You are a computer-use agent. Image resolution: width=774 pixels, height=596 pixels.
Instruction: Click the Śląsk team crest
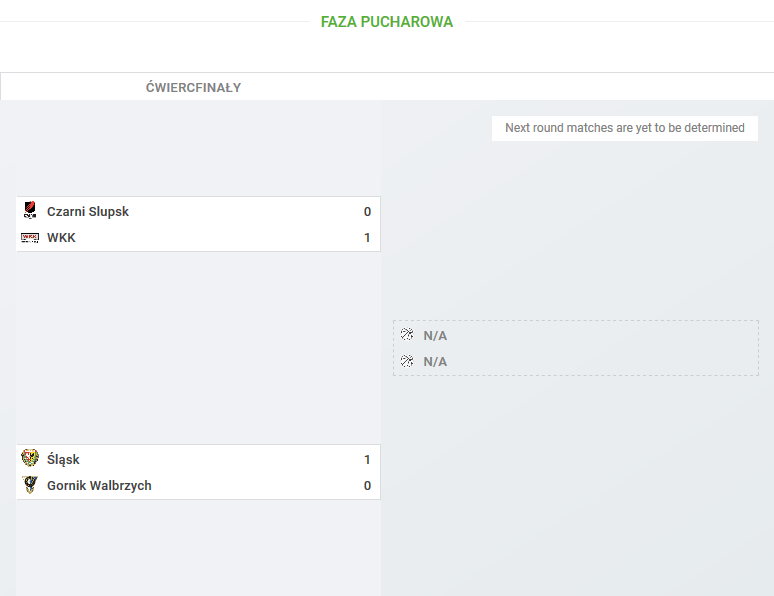30,458
